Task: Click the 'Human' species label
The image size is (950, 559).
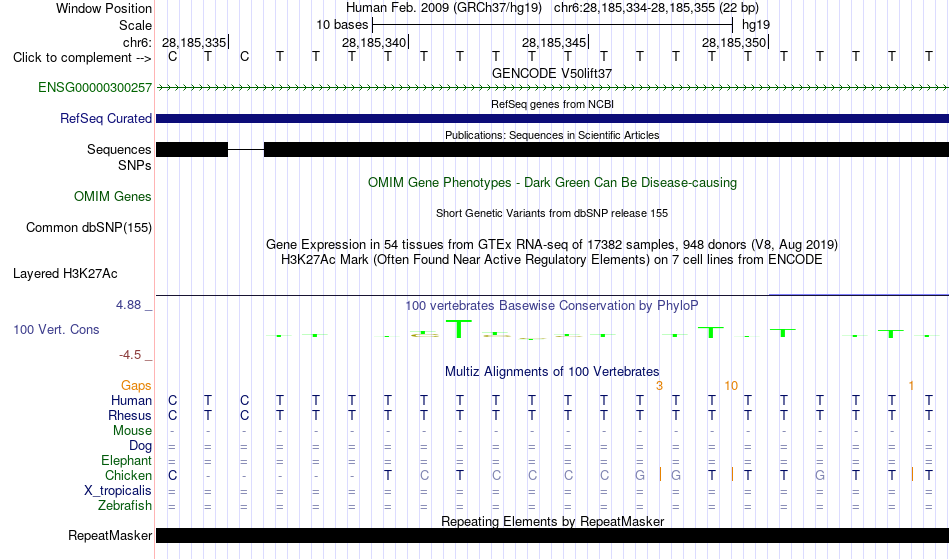Action: coord(131,401)
